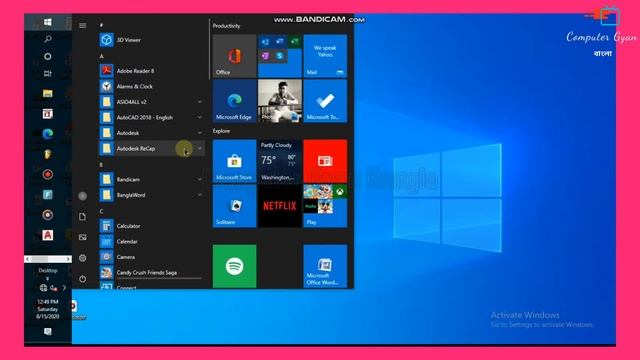The height and width of the screenshot is (360, 640).
Task: Open the green Spotify tile
Action: coord(235,266)
